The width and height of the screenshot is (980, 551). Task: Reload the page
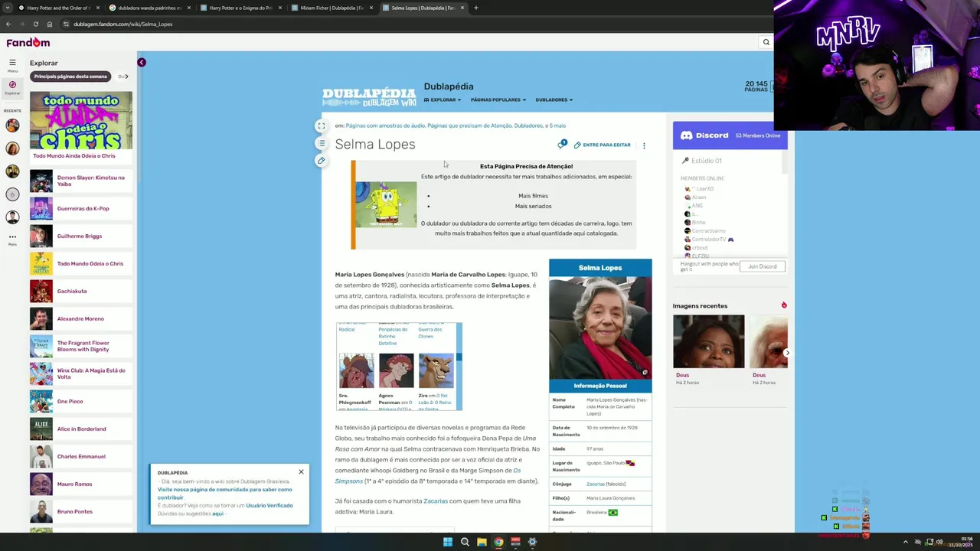[x=35, y=24]
